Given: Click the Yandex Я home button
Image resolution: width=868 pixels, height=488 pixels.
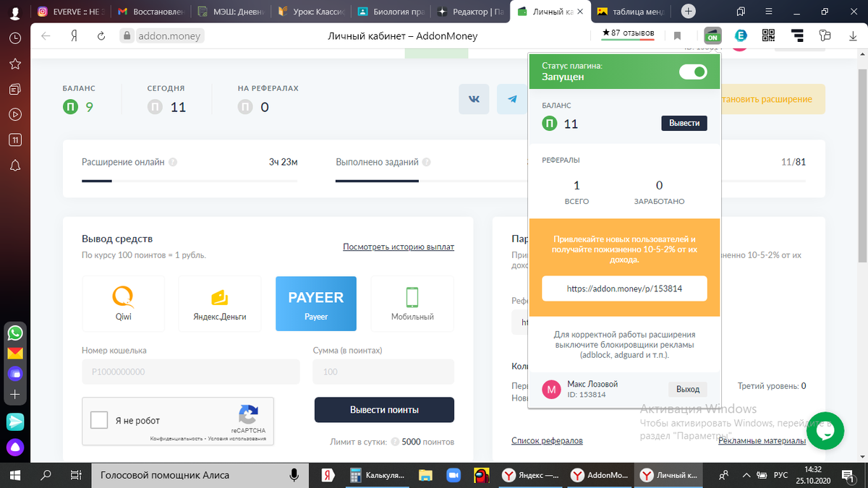Looking at the screenshot, I should (74, 36).
